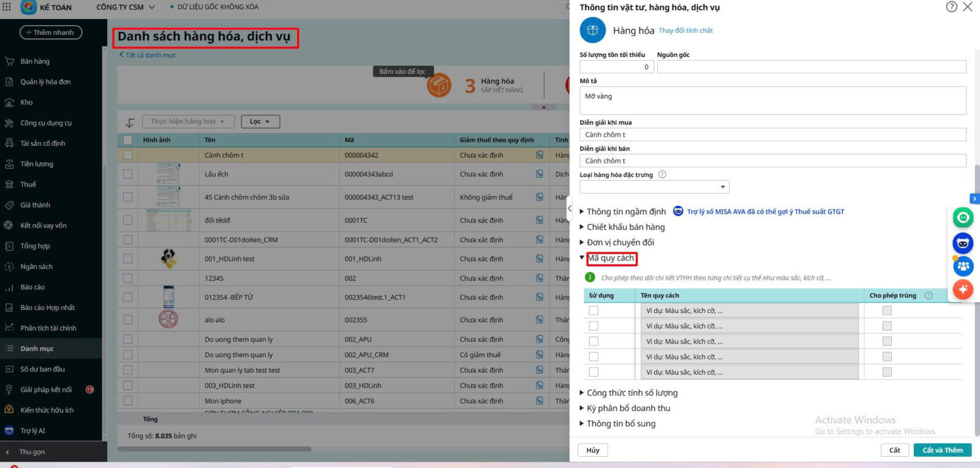Open Danh mục in the left sidebar

[37, 349]
